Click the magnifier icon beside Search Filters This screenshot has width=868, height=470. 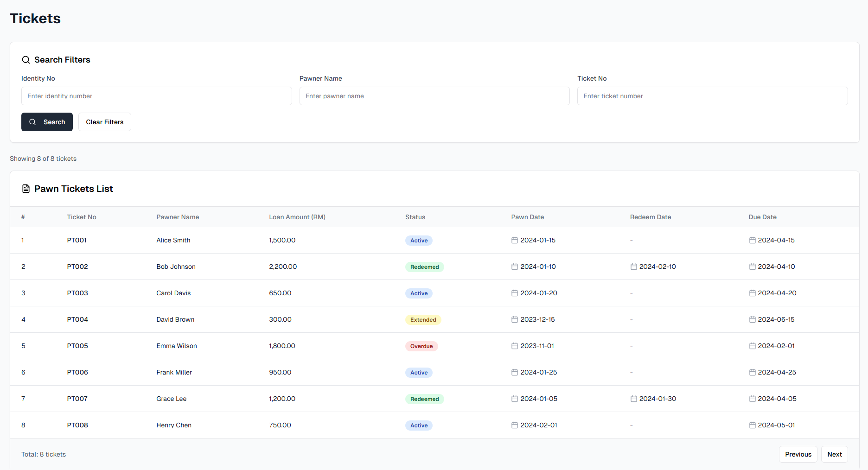point(26,60)
